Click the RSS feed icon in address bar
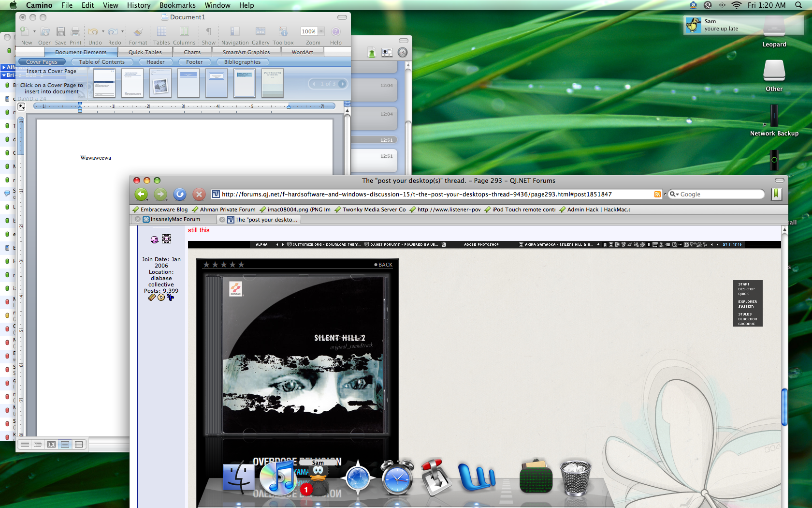This screenshot has width=812, height=508. click(x=657, y=194)
